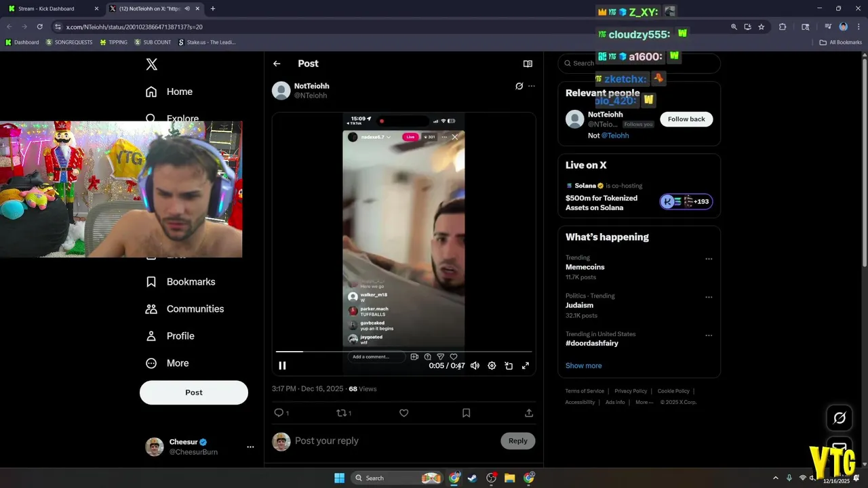Image resolution: width=868 pixels, height=488 pixels.
Task: Open Cookie Policy link
Action: click(x=673, y=391)
